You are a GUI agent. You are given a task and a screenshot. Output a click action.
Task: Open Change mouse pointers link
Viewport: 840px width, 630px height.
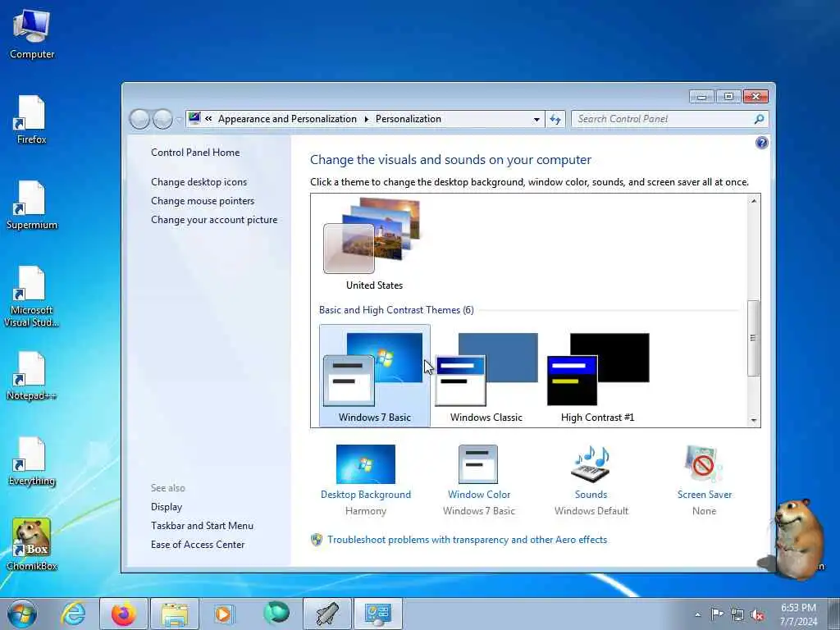[203, 201]
